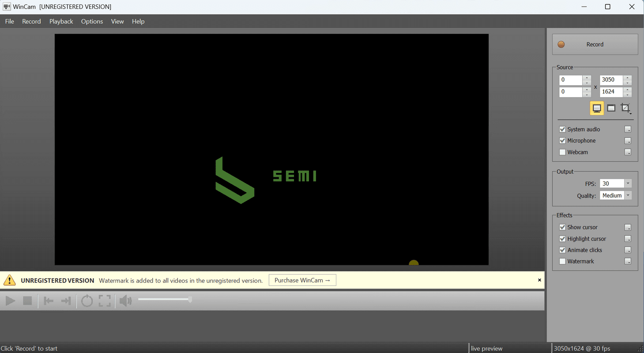The image size is (644, 353).
Task: Click the live preview area
Action: pyautogui.click(x=271, y=150)
